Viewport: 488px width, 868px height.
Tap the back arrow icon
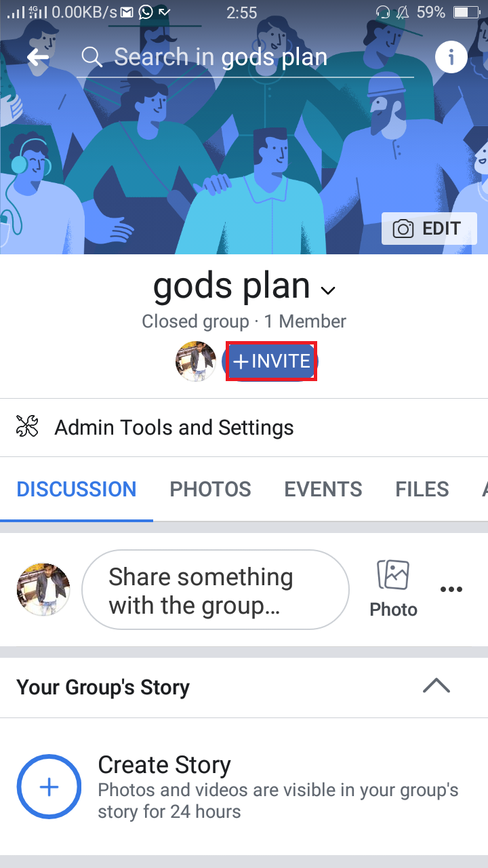[38, 58]
